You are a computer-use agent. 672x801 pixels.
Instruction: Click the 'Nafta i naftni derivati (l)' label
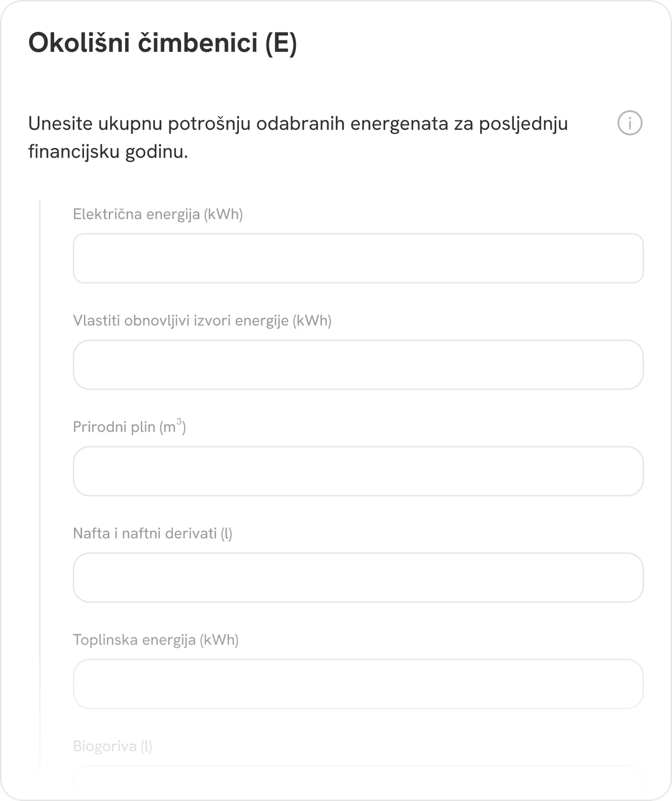pyautogui.click(x=152, y=534)
